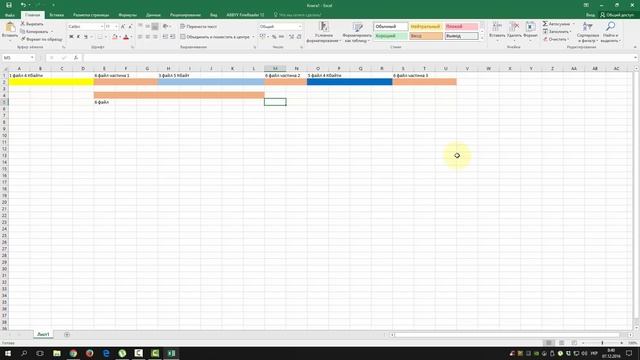Open the text orientation icon
This screenshot has height=360, width=640.
tap(165, 26)
